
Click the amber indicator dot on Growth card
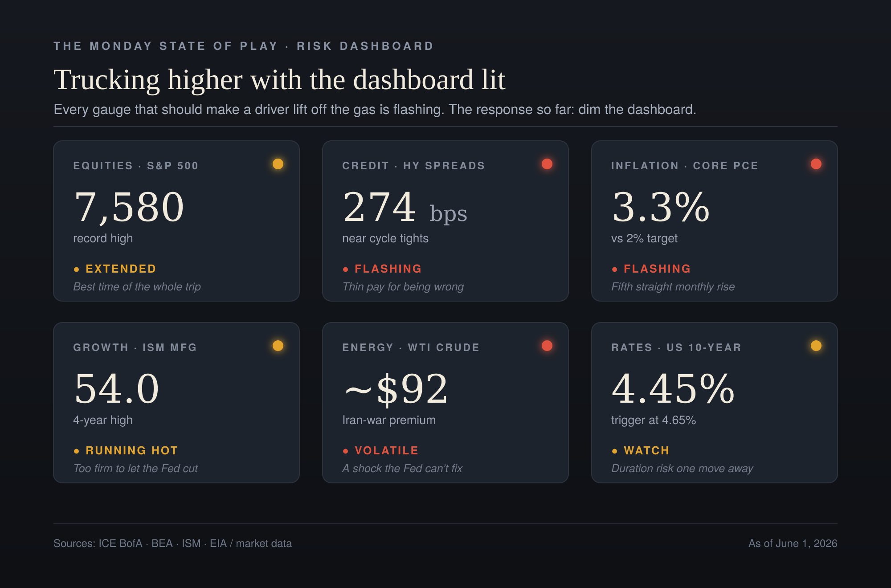coord(278,346)
